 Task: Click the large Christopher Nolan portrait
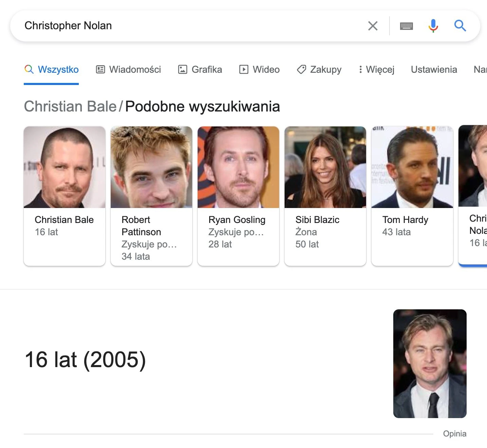click(430, 364)
